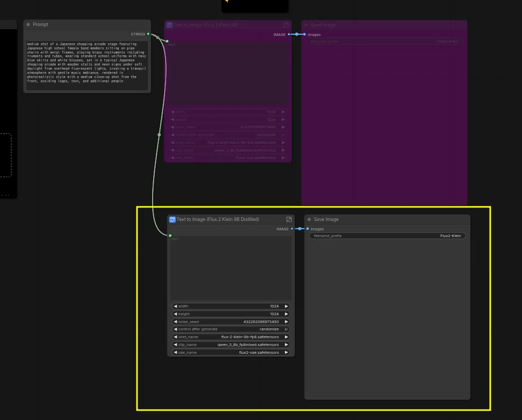Increase width in the Distilled node
Image resolution: width=522 pixels, height=420 pixels.
point(287,306)
